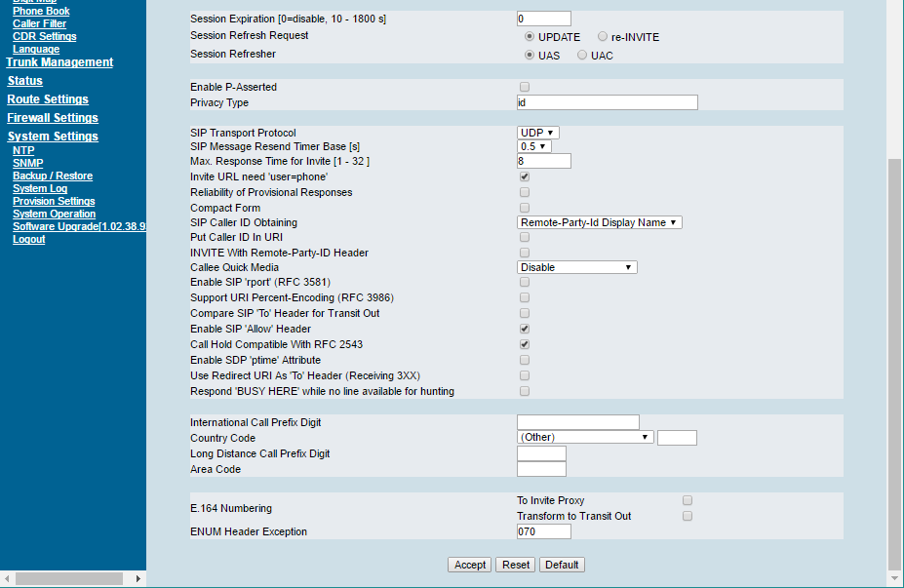Enable the P-Asserted checkbox

(x=525, y=87)
